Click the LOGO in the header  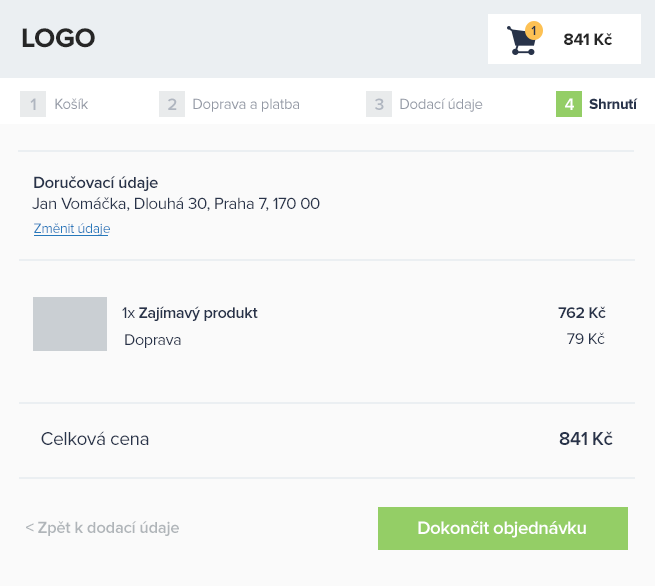pyautogui.click(x=58, y=39)
